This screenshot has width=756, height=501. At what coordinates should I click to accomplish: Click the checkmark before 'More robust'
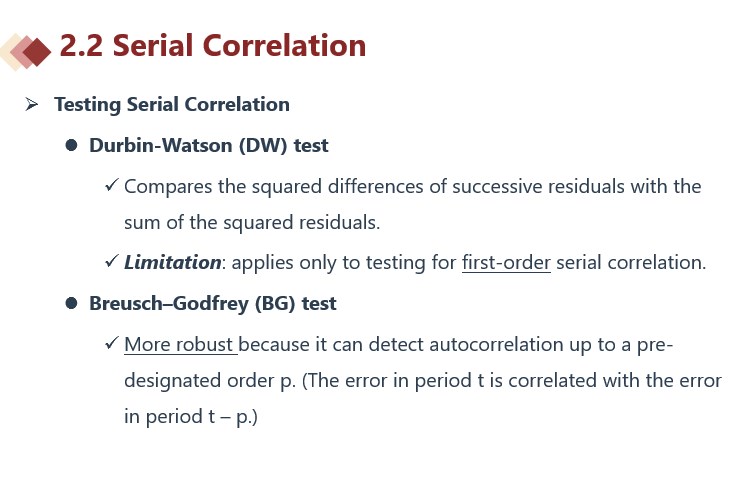(x=111, y=344)
